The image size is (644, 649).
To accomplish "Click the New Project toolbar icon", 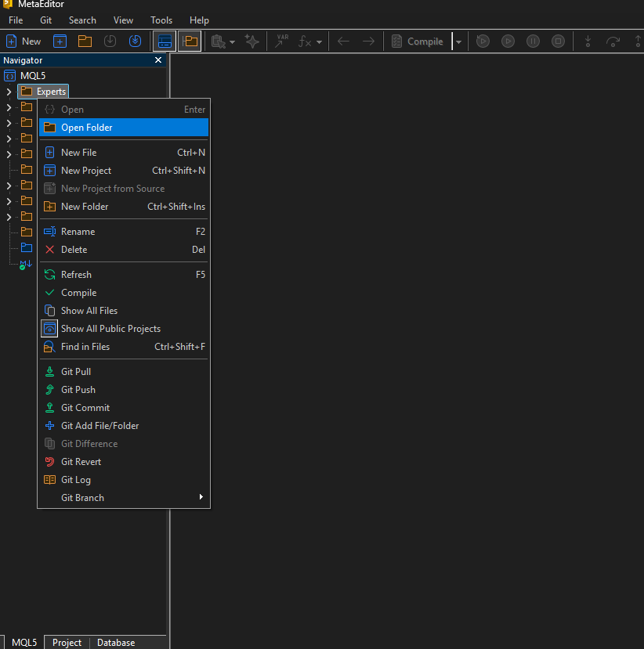I will [x=60, y=41].
